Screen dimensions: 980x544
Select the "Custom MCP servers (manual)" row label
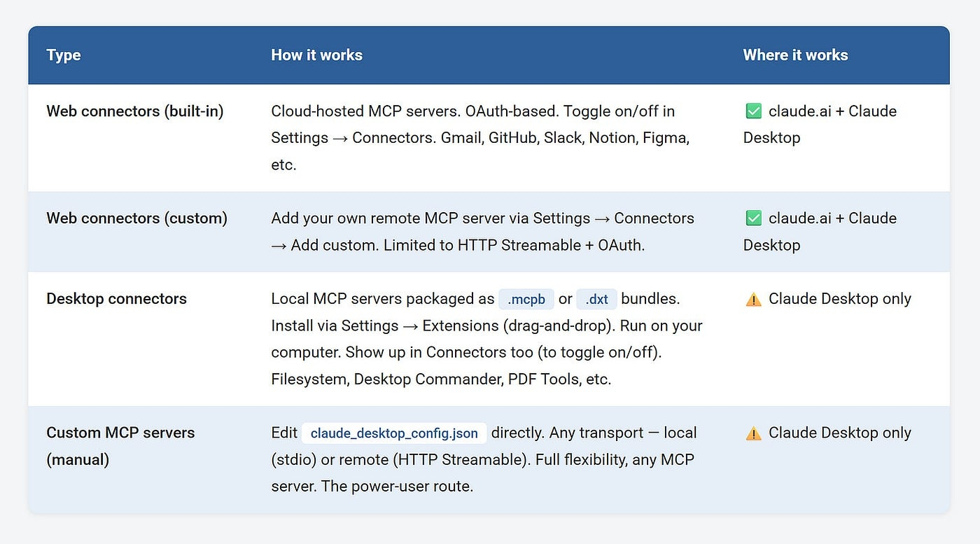(x=120, y=446)
